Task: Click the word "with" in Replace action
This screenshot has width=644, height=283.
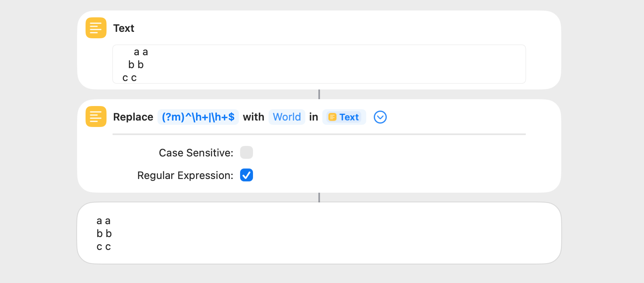Action: click(253, 117)
